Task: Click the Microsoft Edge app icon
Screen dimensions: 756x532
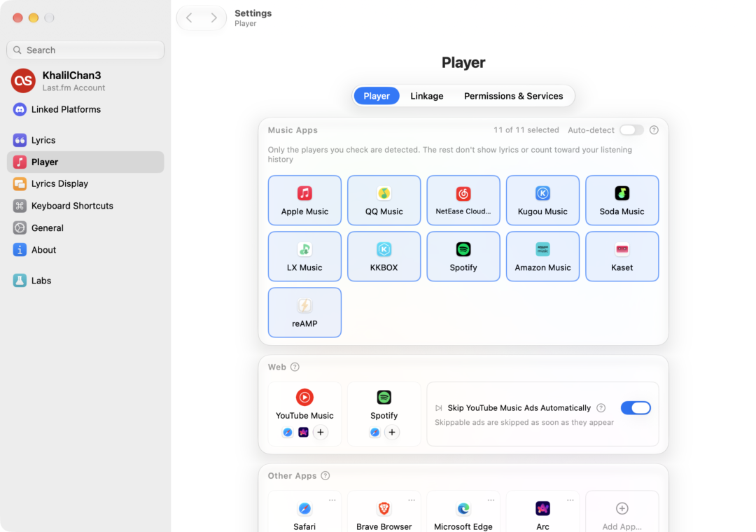Action: [463, 508]
